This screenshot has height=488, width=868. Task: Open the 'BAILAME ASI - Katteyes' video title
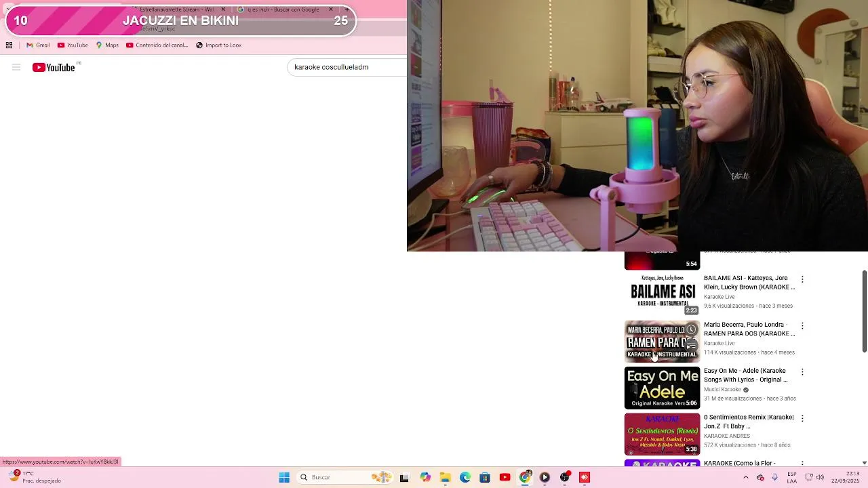click(749, 283)
